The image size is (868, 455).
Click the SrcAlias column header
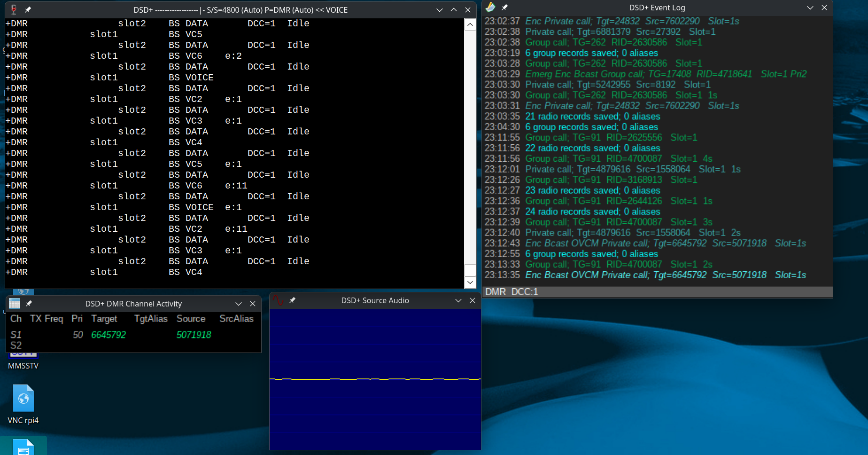coord(236,319)
